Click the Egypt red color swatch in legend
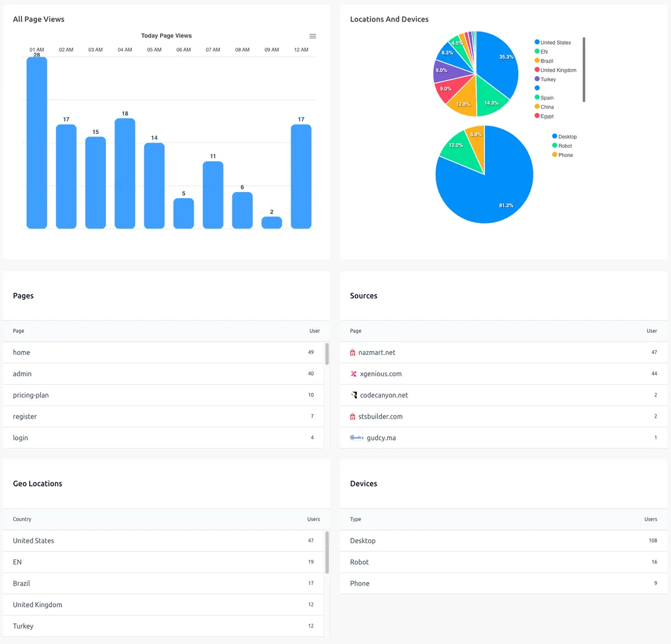 click(537, 116)
